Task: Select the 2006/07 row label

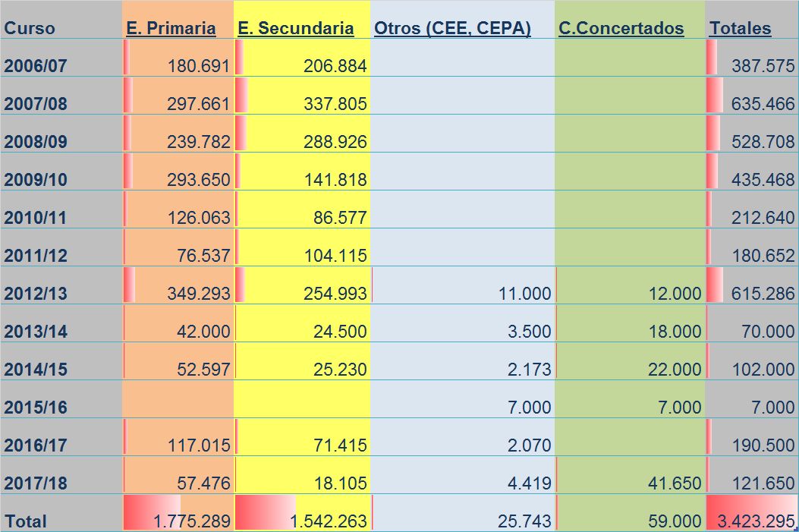Action: pyautogui.click(x=36, y=66)
